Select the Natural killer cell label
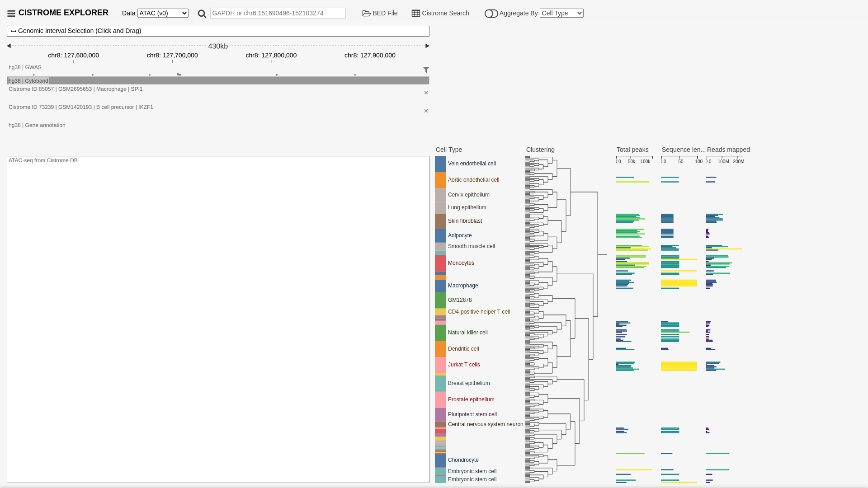Viewport: 868px width, 488px height. pos(468,333)
